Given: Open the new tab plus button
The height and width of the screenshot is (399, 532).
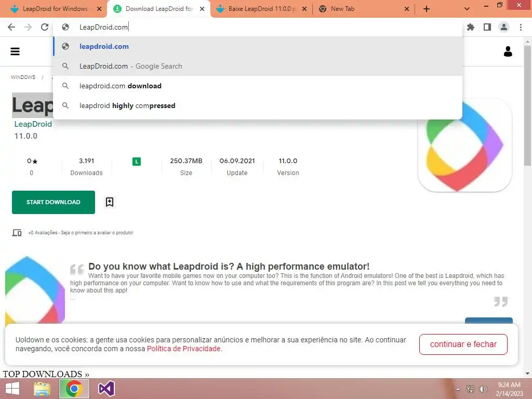Looking at the screenshot, I should 427,9.
